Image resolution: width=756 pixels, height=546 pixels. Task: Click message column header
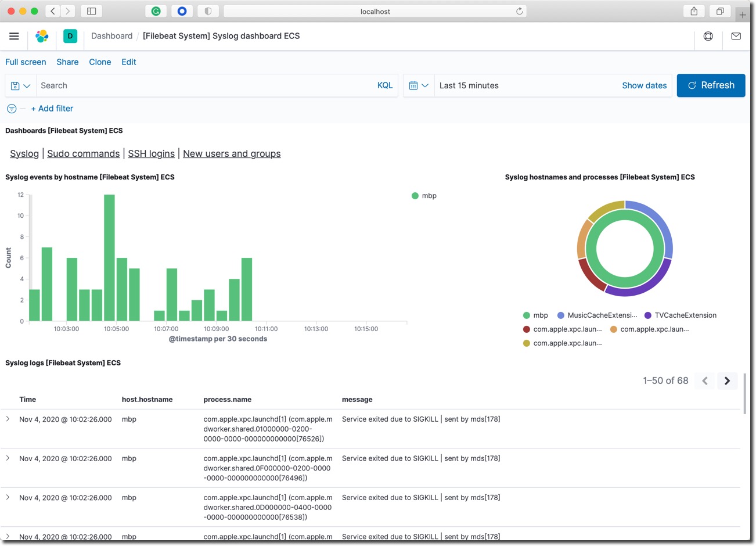[357, 400]
